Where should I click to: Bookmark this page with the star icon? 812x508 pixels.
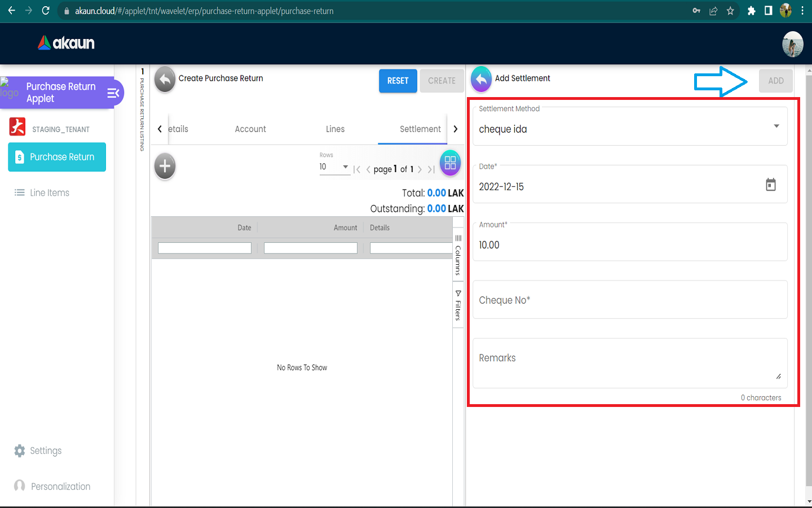click(730, 11)
